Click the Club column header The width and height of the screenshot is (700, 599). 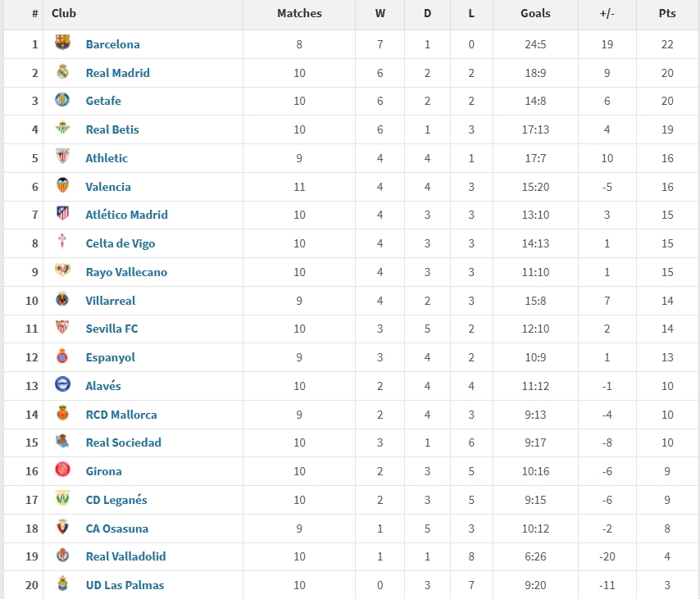pos(64,13)
